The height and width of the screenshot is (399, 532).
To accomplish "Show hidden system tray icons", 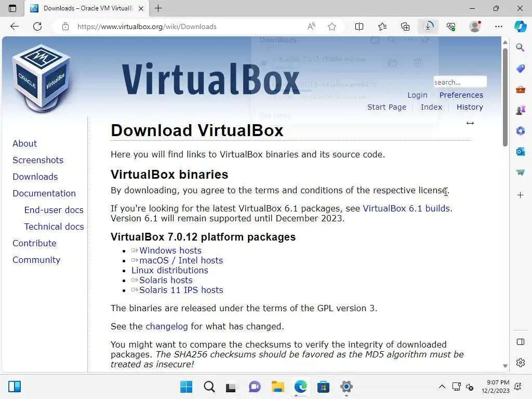I will pos(442,387).
